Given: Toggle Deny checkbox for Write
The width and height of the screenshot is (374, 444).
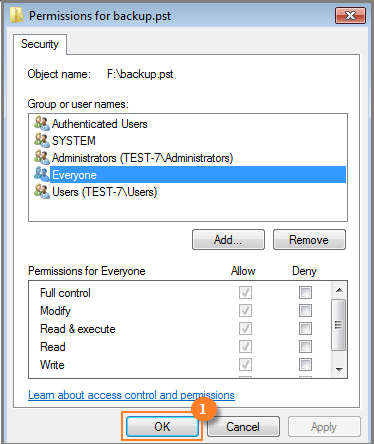Looking at the screenshot, I should pos(305,365).
